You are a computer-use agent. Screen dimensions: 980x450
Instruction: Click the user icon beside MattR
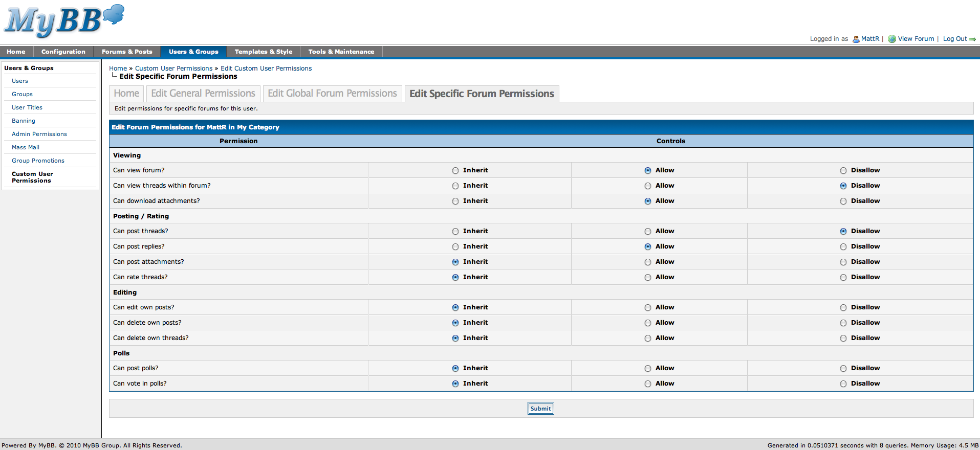856,39
